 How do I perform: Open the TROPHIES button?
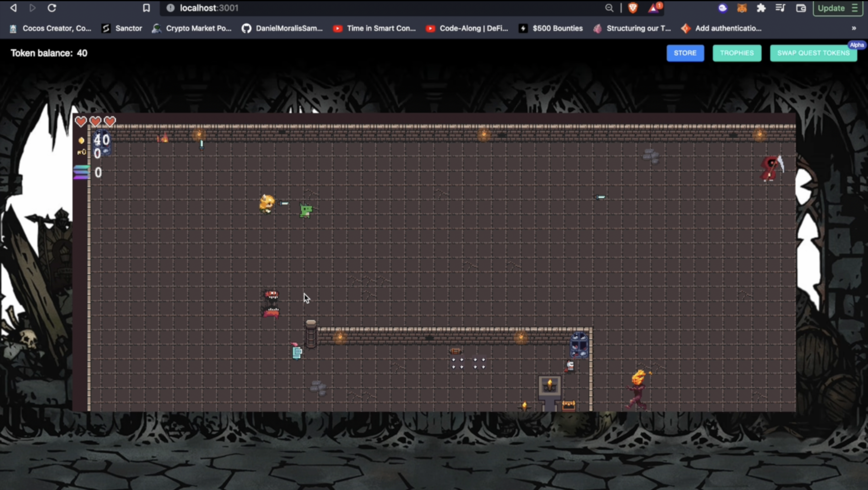tap(737, 53)
